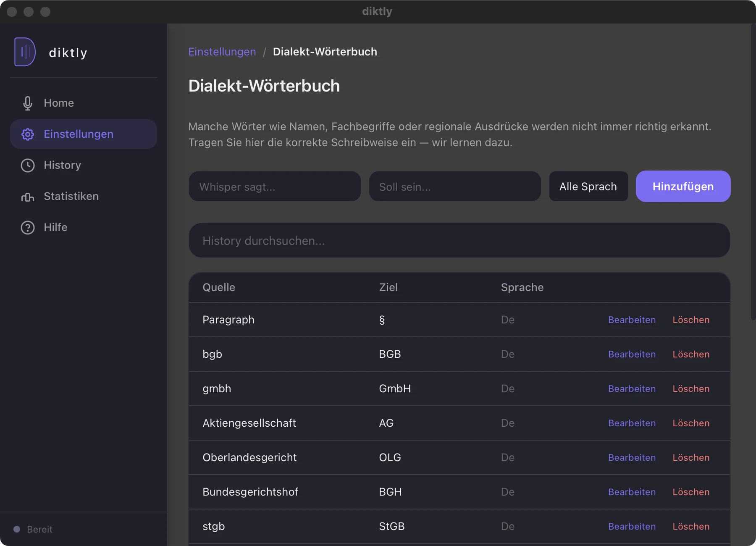Open the Hilfe section

coord(84,227)
